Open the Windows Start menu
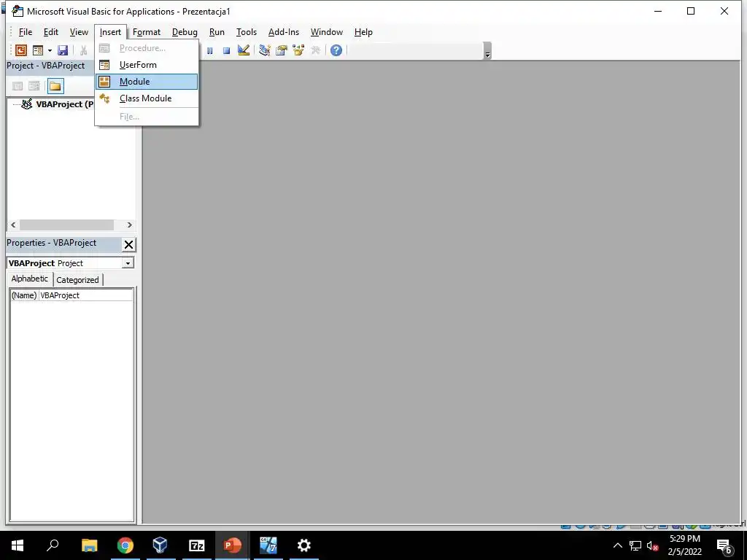 point(18,545)
